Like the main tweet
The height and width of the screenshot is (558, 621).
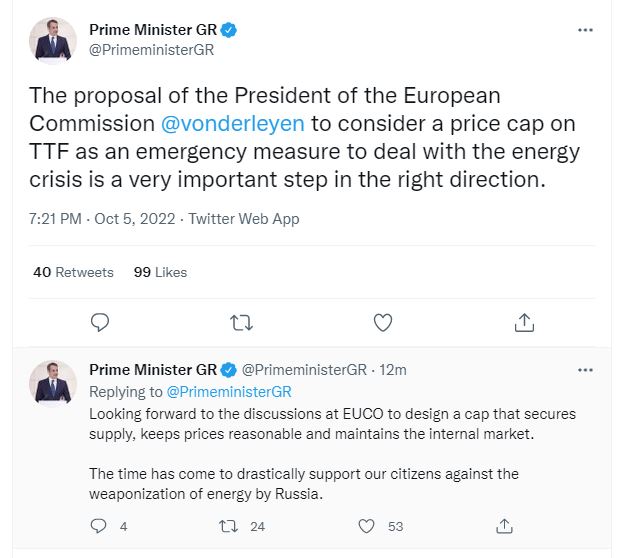(382, 322)
